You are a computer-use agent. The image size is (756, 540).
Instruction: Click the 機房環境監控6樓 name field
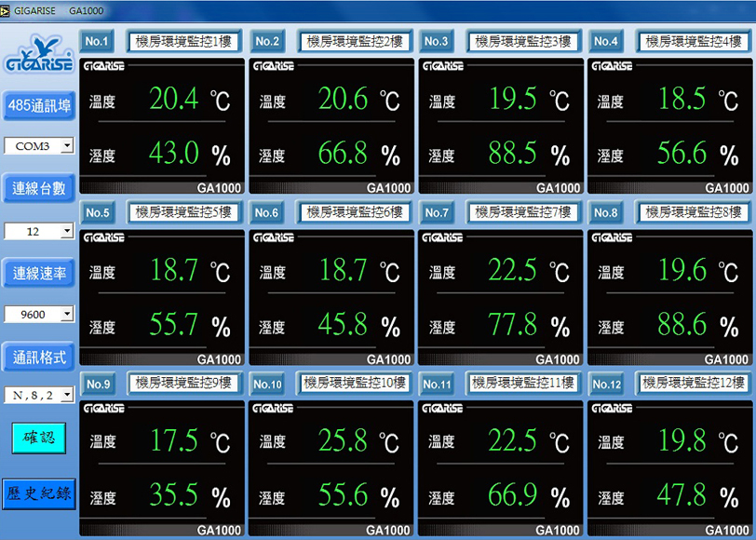[355, 212]
